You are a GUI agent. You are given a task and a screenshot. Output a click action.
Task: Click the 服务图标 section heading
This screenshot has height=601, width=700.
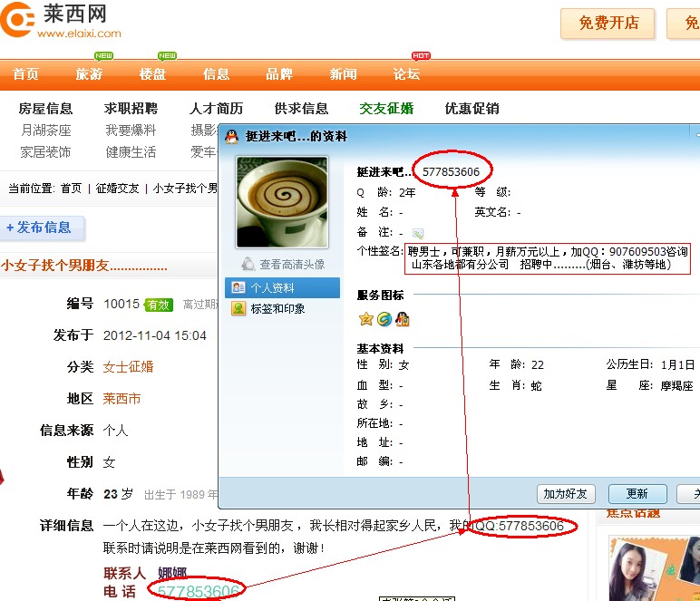380,295
